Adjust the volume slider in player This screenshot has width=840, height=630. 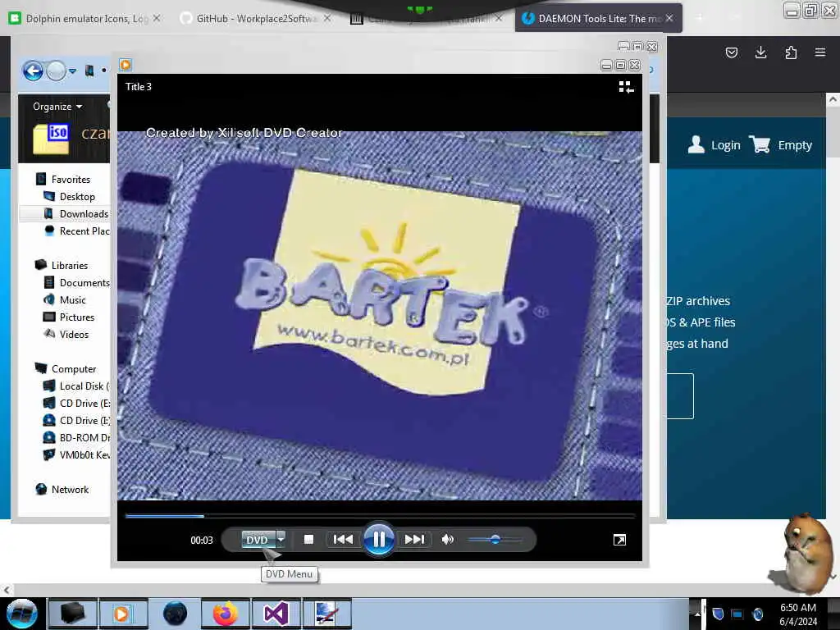click(x=495, y=540)
